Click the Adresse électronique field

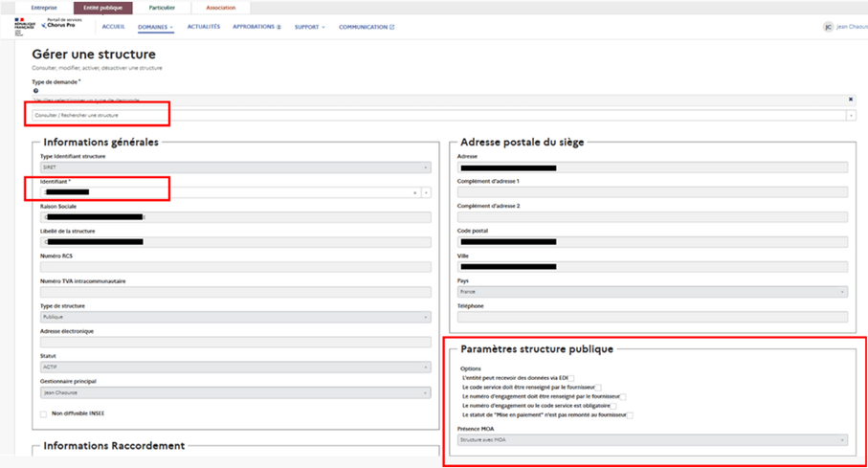(x=235, y=343)
